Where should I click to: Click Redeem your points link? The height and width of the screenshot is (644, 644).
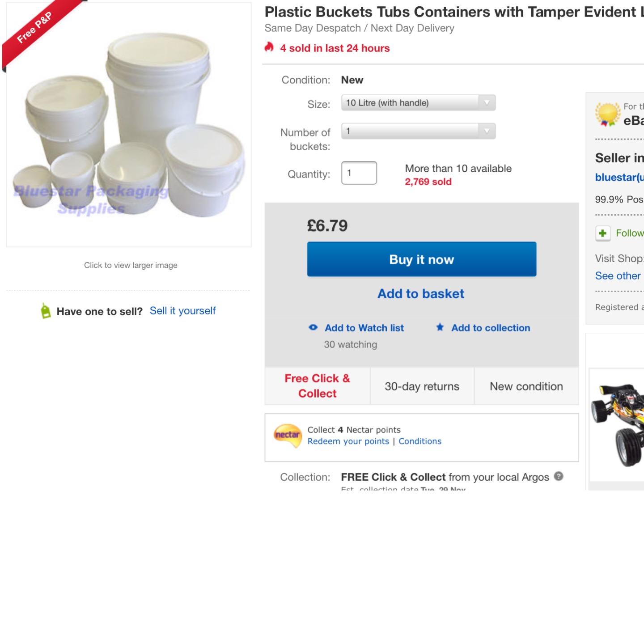[x=348, y=441]
